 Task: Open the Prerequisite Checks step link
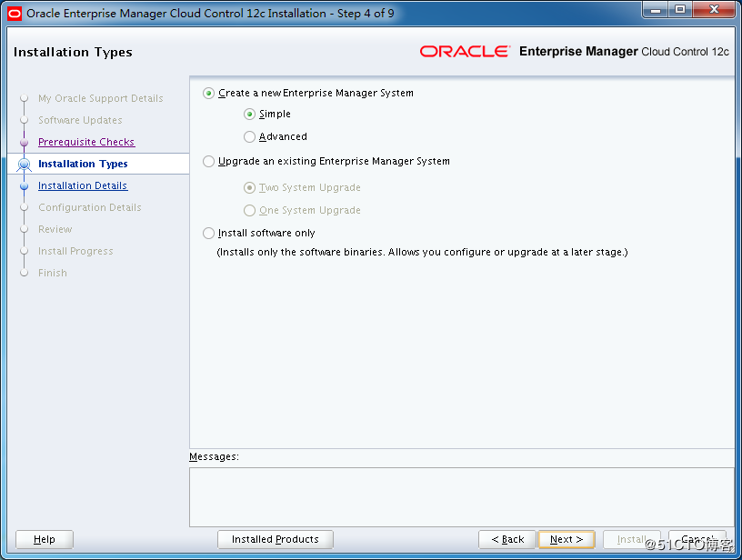point(86,143)
